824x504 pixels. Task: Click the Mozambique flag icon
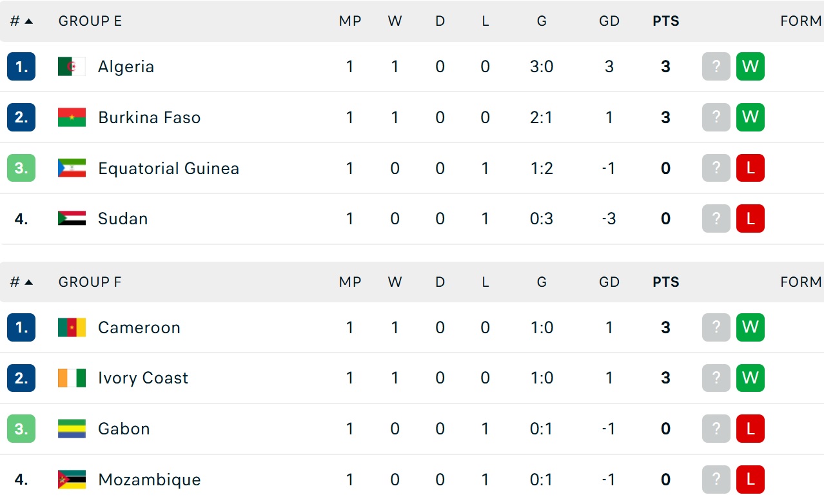[72, 480]
